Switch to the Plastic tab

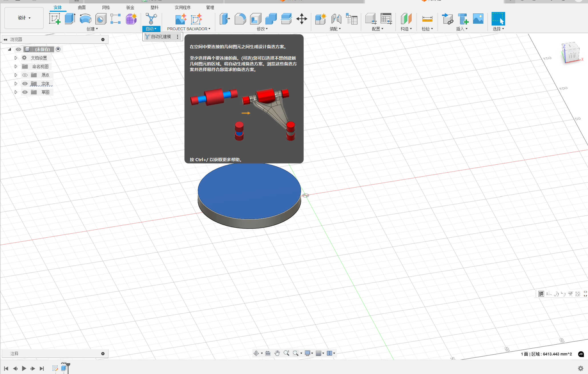tap(154, 7)
